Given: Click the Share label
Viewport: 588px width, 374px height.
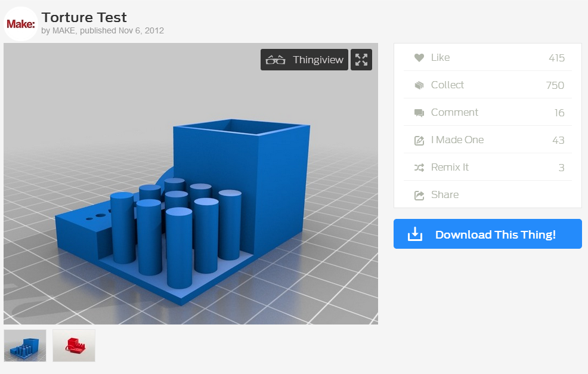Looking at the screenshot, I should (x=445, y=194).
